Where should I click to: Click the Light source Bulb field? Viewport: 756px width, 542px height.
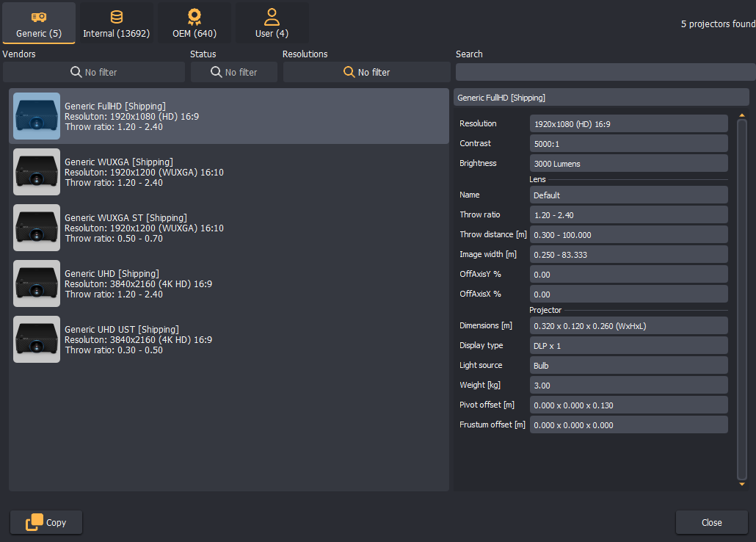click(x=629, y=365)
